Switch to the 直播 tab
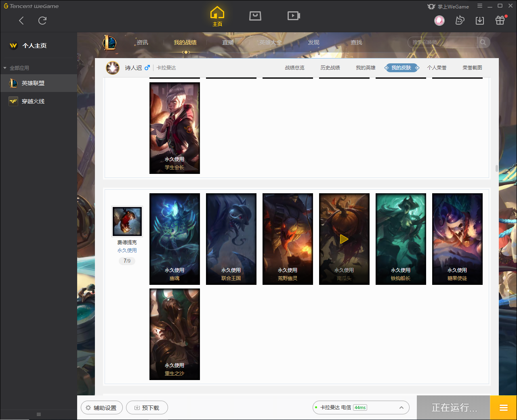 pyautogui.click(x=228, y=42)
